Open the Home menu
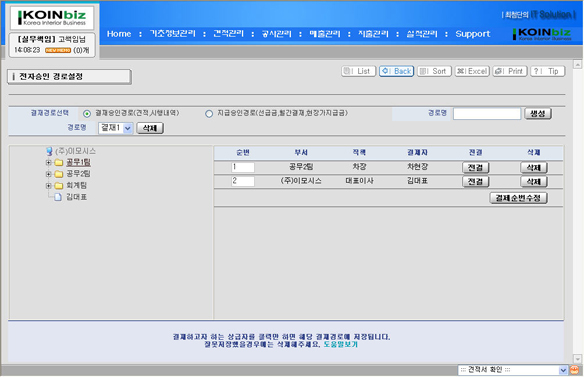The height and width of the screenshot is (377, 584). 119,34
